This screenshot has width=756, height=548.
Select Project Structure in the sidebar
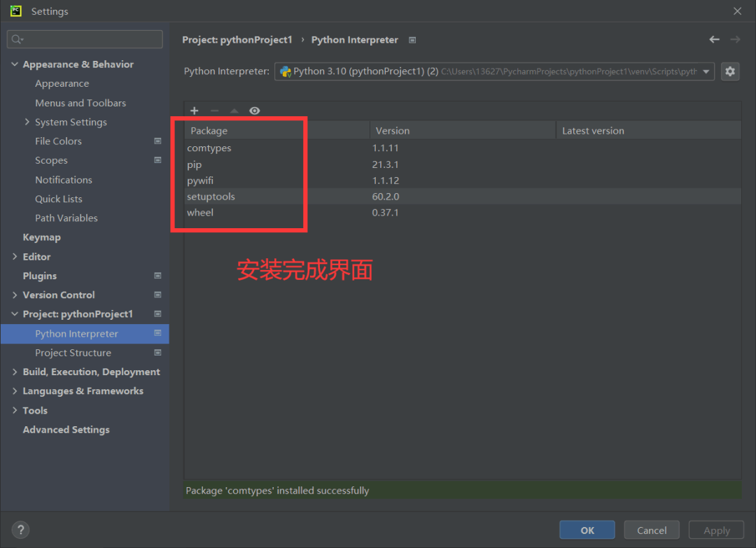click(x=73, y=353)
